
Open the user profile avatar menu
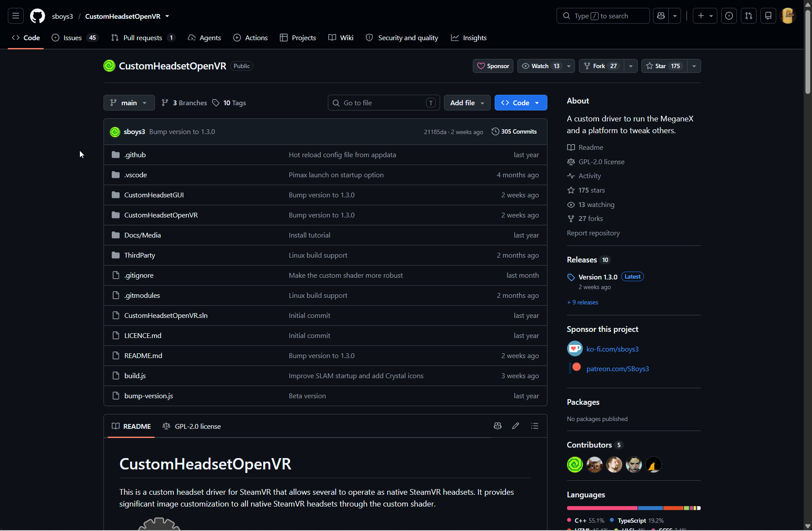point(788,16)
